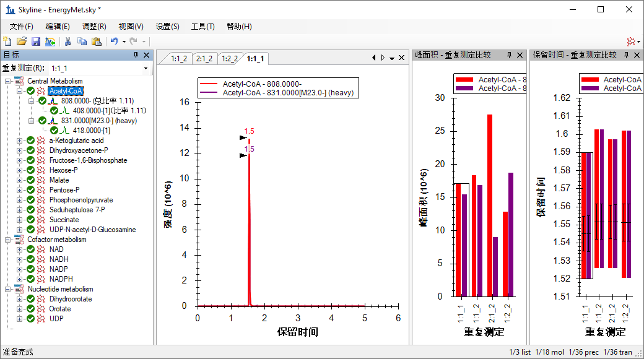Pin the 目标 panel with the pushpin icon
This screenshot has width=644, height=359.
136,55
